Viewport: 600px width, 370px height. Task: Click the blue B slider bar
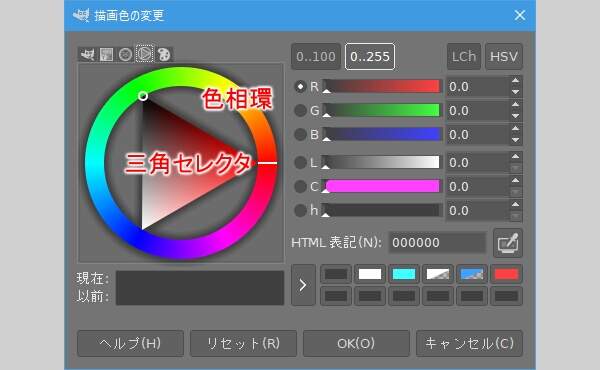tap(382, 134)
